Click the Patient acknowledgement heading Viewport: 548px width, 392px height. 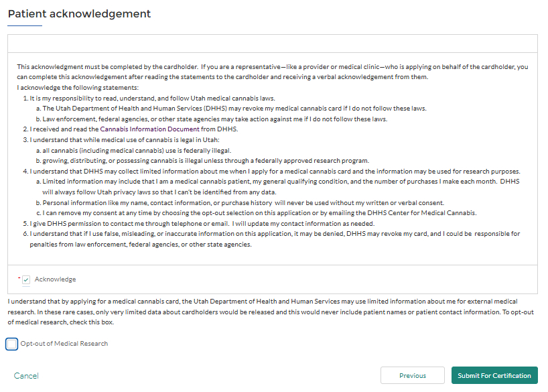click(x=79, y=13)
